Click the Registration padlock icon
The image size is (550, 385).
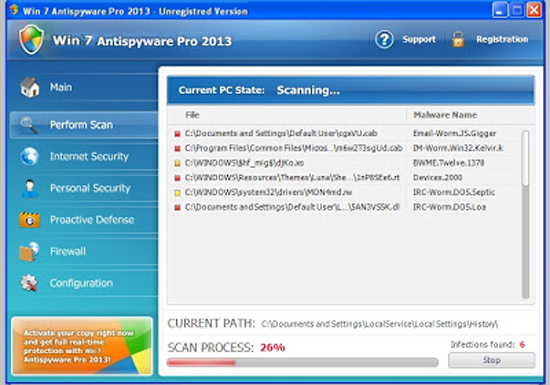tap(458, 39)
